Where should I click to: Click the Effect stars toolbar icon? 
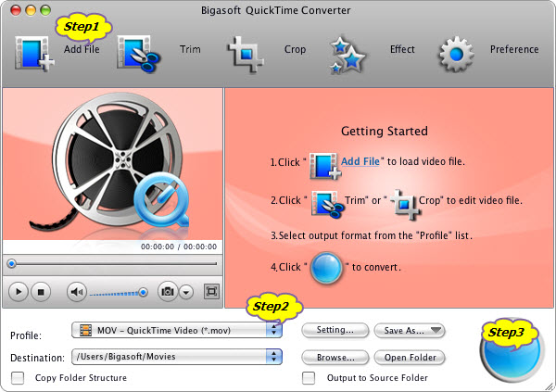347,55
